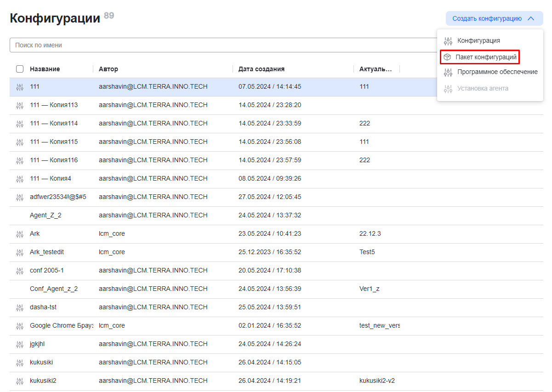Select Пакет конфигураций menu item

click(486, 57)
